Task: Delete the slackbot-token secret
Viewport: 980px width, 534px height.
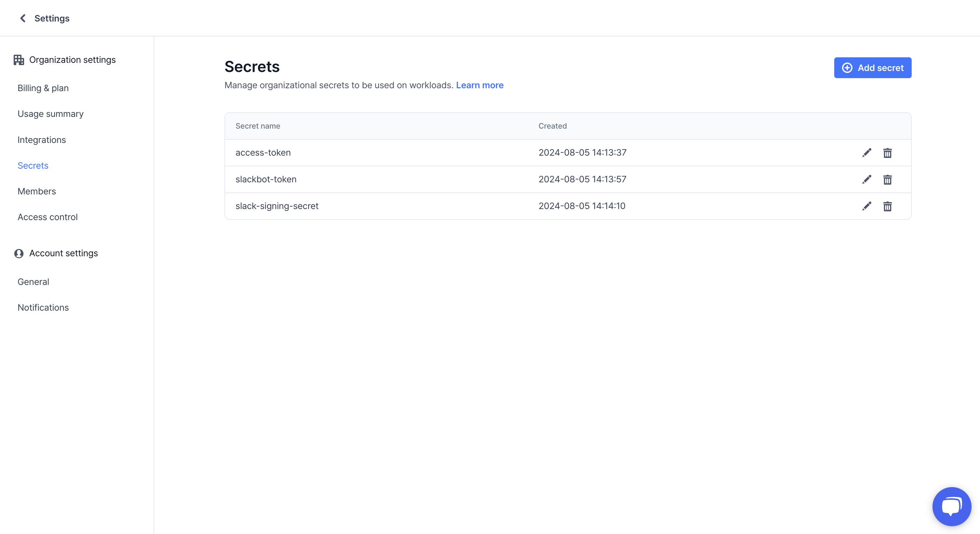Action: coord(887,179)
